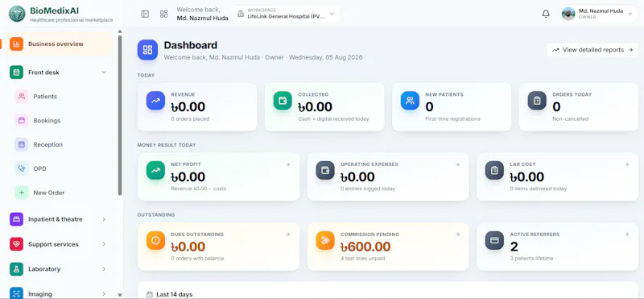Click the Operating Expenses arrow link
This screenshot has height=299, width=644.
tap(457, 164)
